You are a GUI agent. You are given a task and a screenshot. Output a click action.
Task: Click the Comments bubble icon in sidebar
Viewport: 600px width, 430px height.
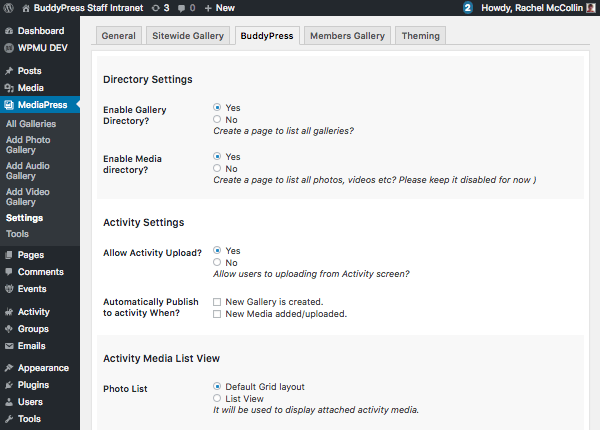pos(9,272)
